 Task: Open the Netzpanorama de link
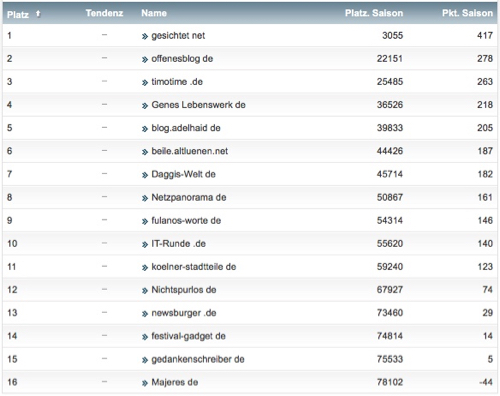(x=189, y=197)
